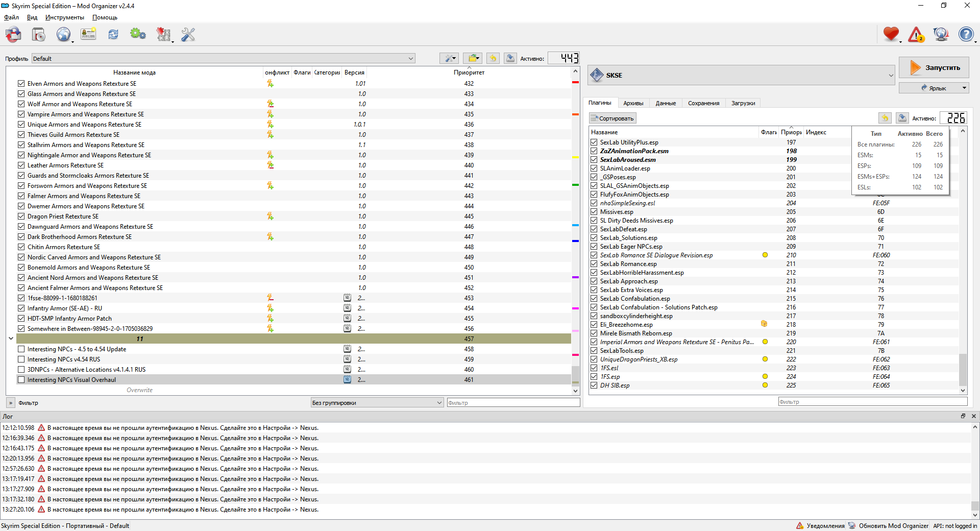This screenshot has height=531, width=980.
Task: Click the blue Help question mark icon
Action: tap(966, 35)
